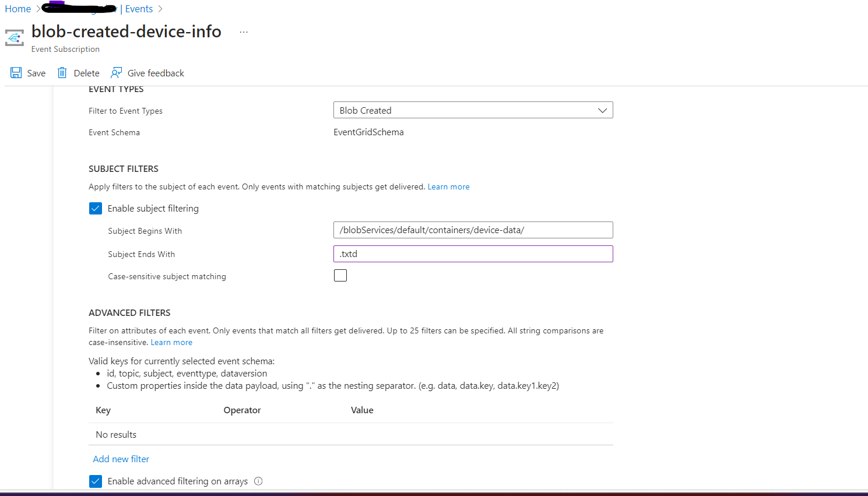Image resolution: width=868 pixels, height=496 pixels.
Task: Click the Subject Ends With label
Action: (x=141, y=254)
